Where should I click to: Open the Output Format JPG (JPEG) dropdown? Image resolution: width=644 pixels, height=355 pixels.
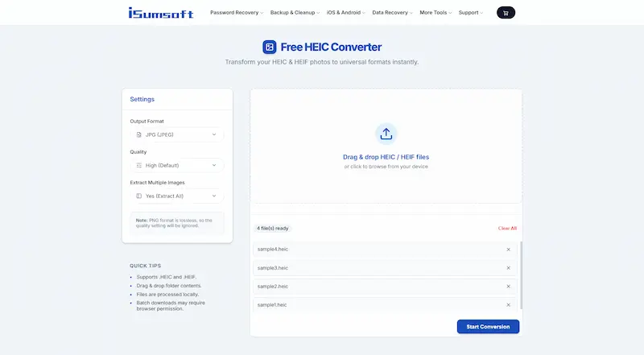[177, 134]
